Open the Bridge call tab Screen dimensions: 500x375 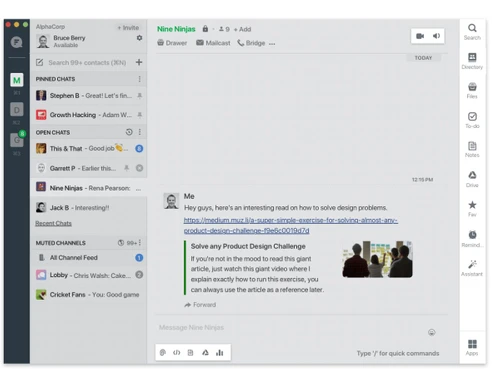point(251,43)
